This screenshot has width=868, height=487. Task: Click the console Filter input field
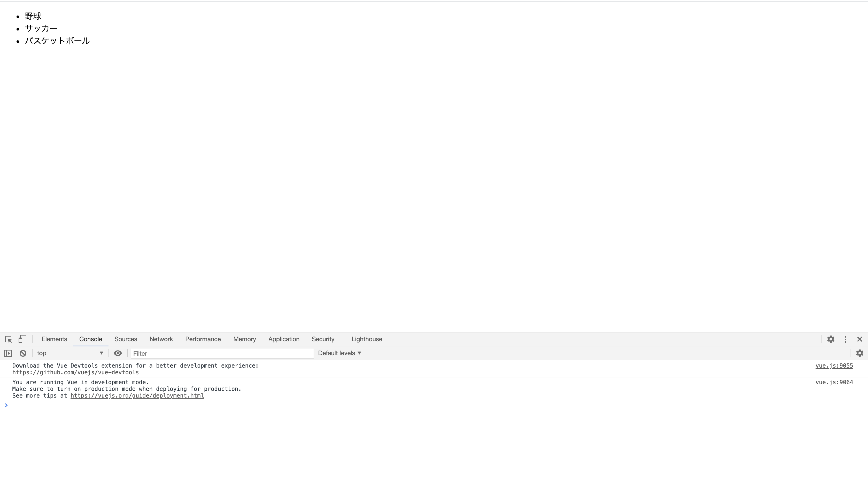click(x=222, y=353)
